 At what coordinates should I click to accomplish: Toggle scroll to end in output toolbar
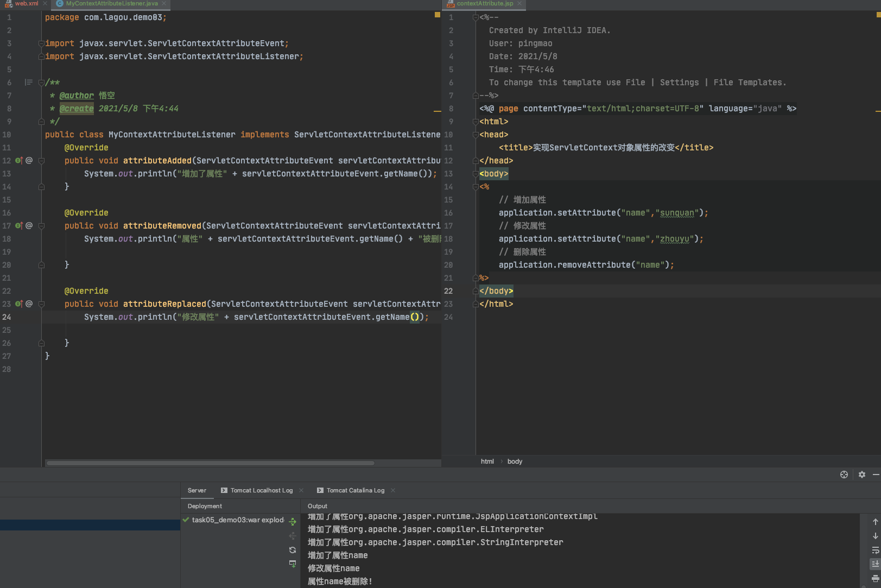click(875, 564)
